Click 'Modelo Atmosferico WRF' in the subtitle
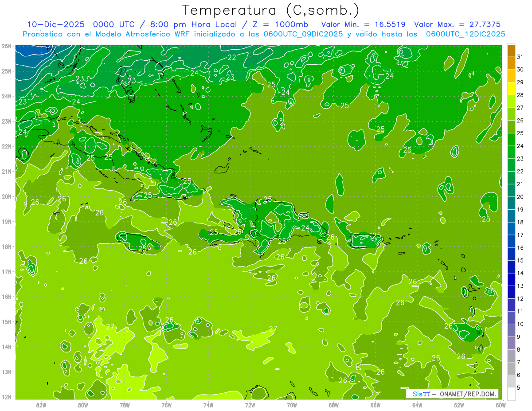 (x=142, y=34)
